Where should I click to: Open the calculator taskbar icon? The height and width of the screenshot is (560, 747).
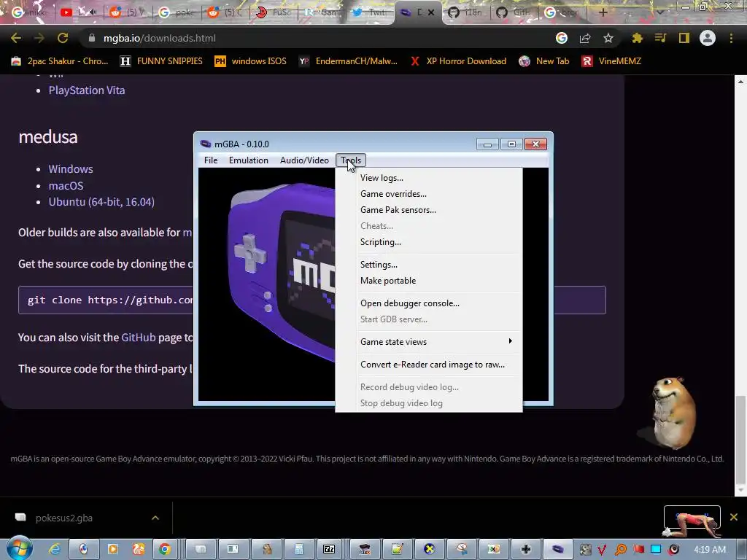[298, 549]
